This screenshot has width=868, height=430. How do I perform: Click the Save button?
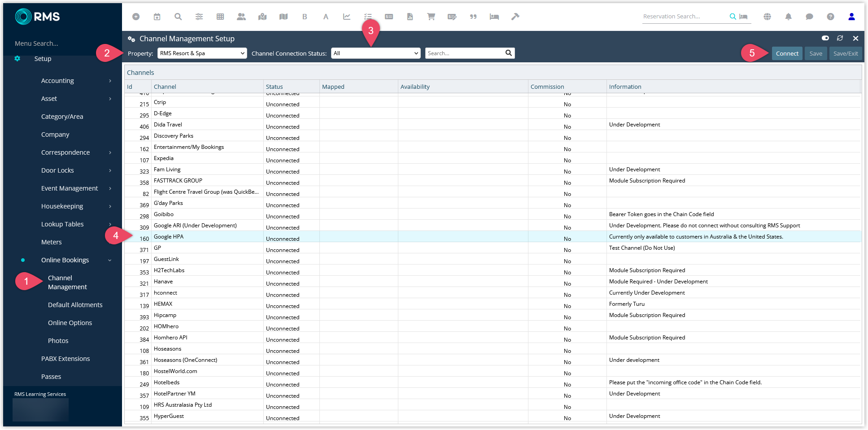(816, 53)
